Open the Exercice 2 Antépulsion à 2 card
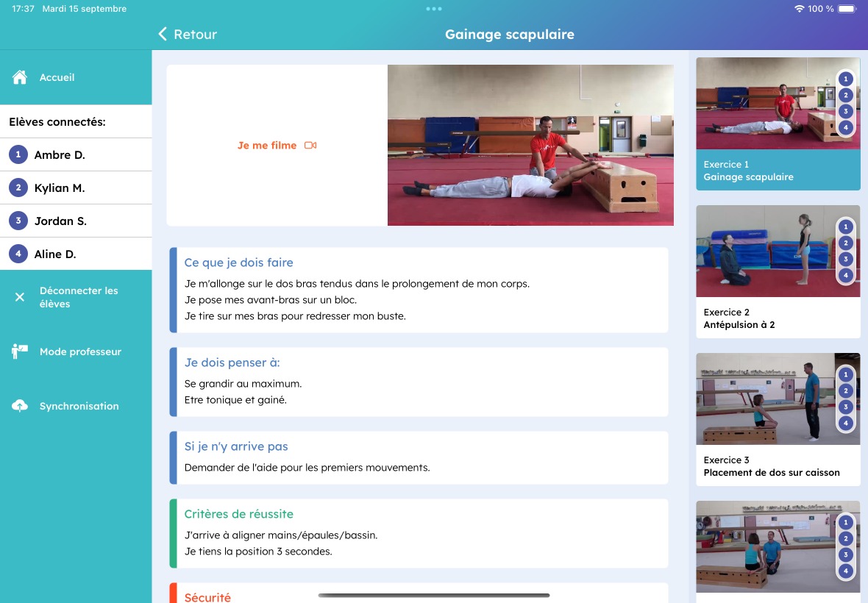 click(778, 271)
